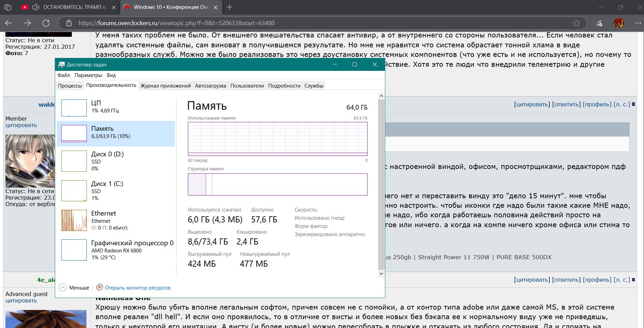
Task: Open the Вид menu in Task Manager
Action: tap(111, 75)
